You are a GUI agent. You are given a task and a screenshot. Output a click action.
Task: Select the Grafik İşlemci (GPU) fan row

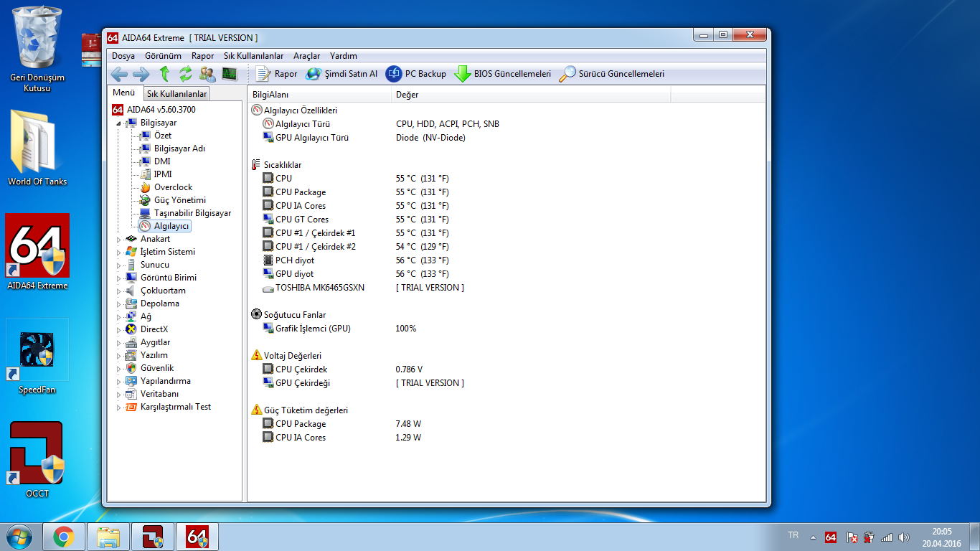(x=506, y=329)
